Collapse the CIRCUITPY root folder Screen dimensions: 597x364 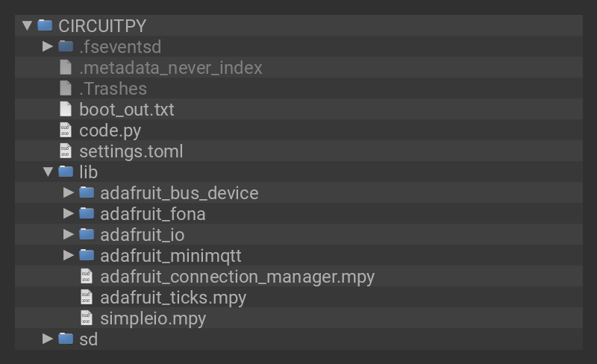28,25
